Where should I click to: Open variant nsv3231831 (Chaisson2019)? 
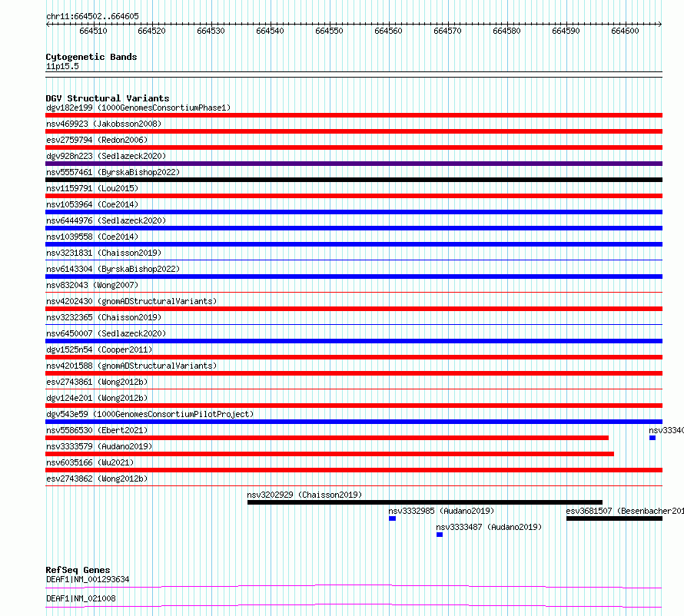pos(104,253)
